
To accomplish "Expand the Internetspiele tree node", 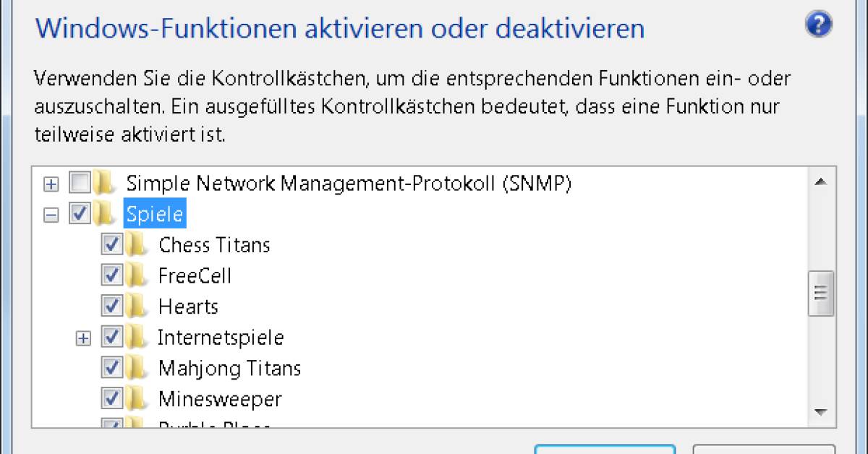I will 82,337.
